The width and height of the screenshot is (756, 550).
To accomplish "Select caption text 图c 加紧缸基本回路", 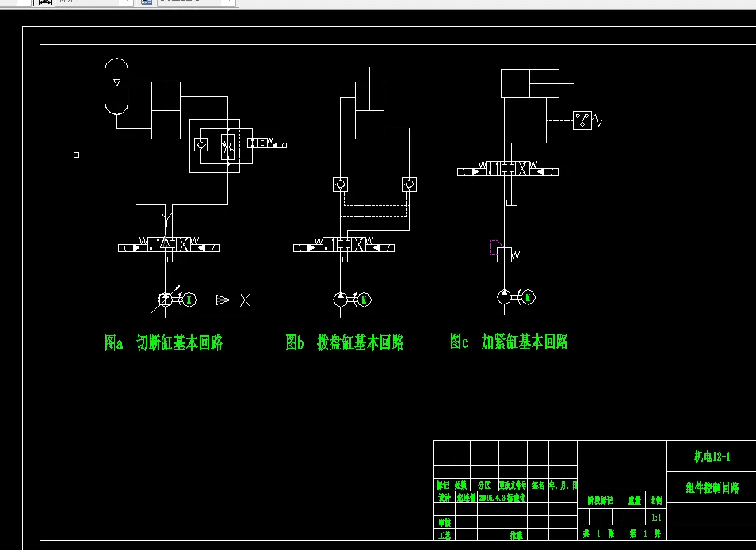I will click(509, 342).
